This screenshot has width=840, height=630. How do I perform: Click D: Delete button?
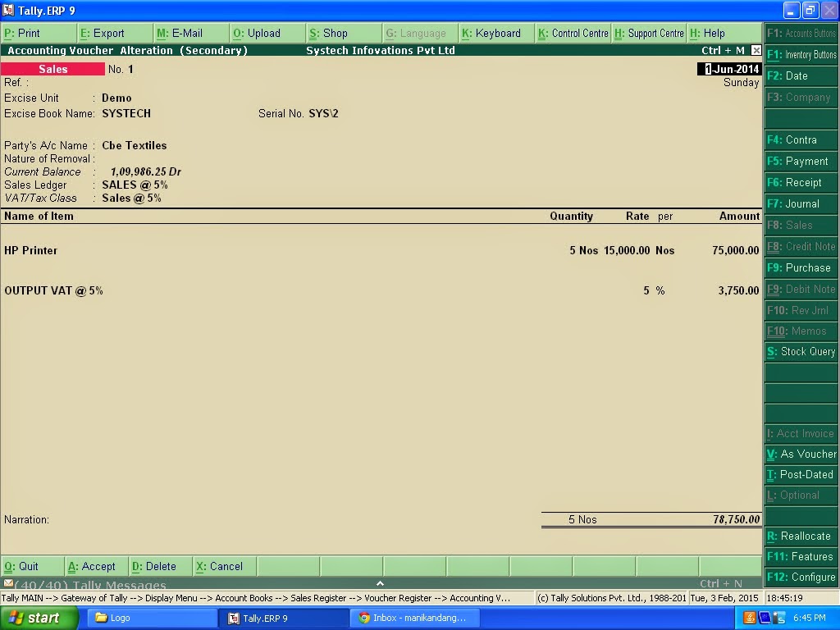coord(159,566)
